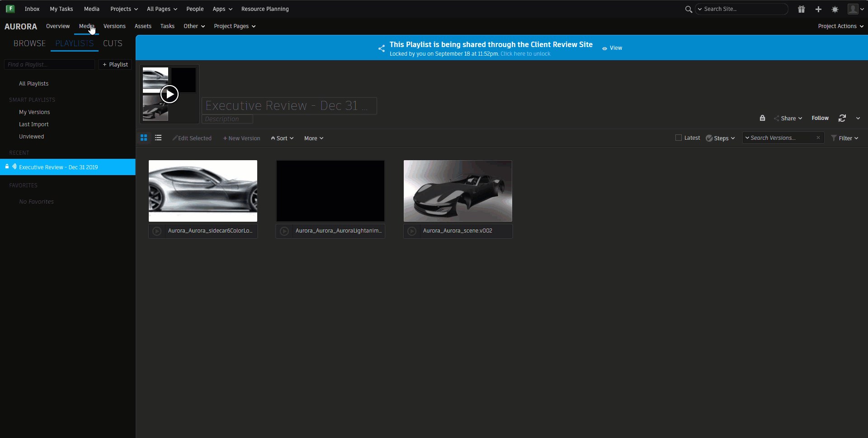Open the People page
Viewport: 868px width, 438px height.
(195, 9)
